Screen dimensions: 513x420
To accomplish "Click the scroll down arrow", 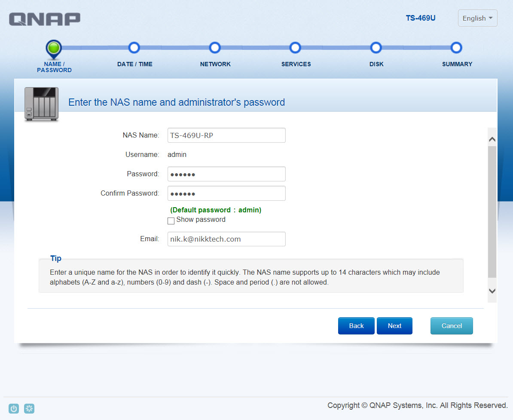I will click(x=492, y=291).
